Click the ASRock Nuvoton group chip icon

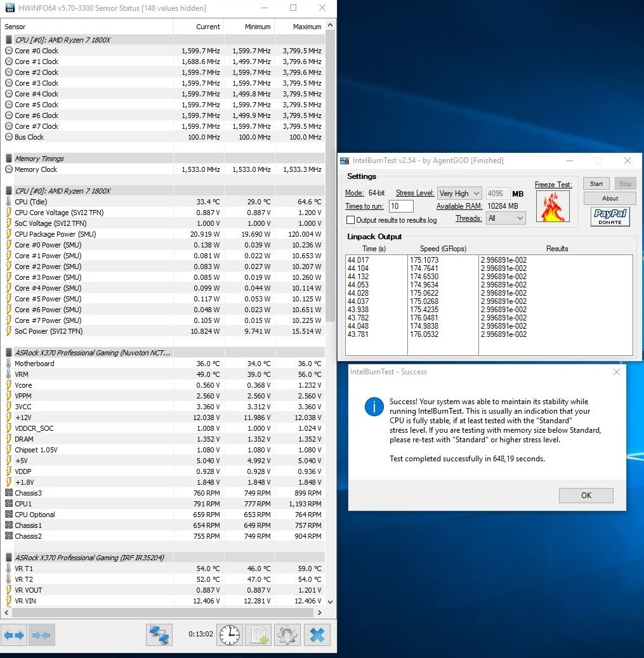9,353
